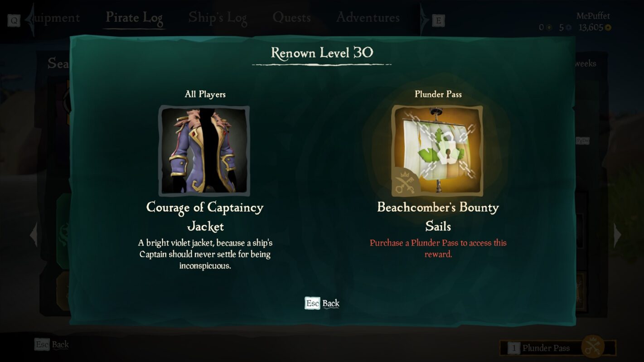The height and width of the screenshot is (362, 644).
Task: Click the Q key previous-tab icon
Action: pyautogui.click(x=14, y=20)
